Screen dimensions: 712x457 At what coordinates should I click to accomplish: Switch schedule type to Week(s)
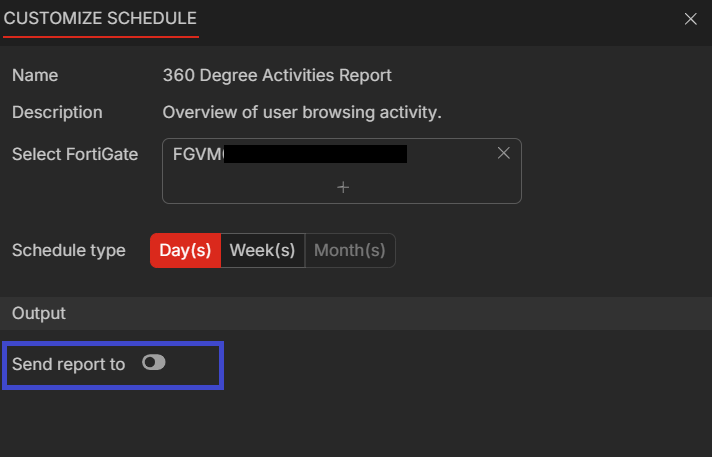click(262, 250)
